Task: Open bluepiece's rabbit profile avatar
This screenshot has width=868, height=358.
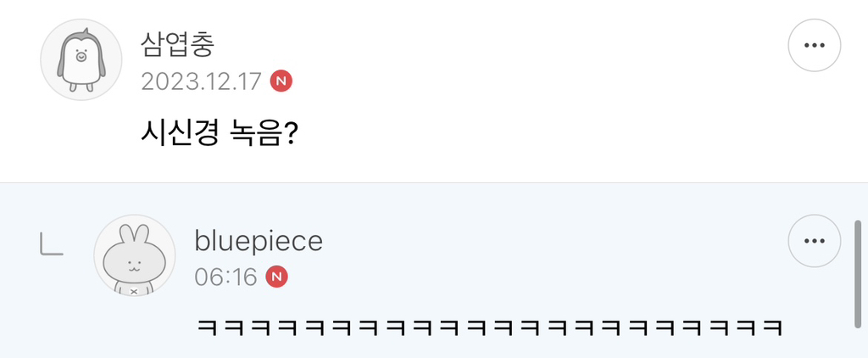Action: click(134, 255)
